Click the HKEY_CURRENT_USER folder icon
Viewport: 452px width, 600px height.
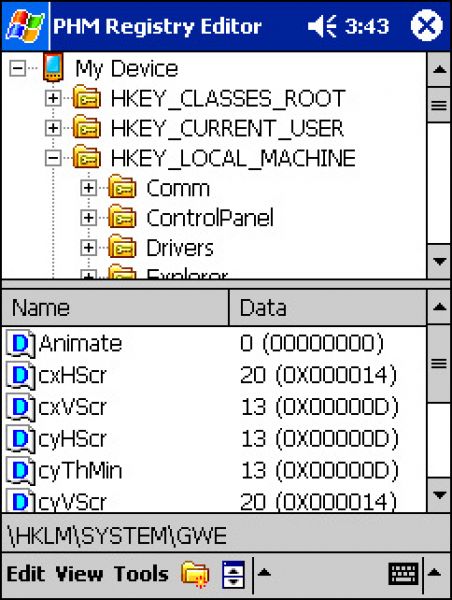click(87, 127)
